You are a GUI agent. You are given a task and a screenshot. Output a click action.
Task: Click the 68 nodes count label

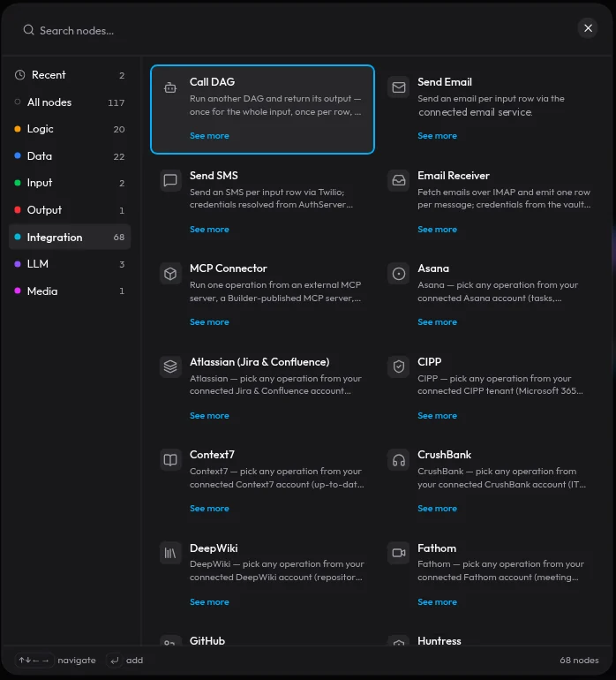pyautogui.click(x=579, y=661)
